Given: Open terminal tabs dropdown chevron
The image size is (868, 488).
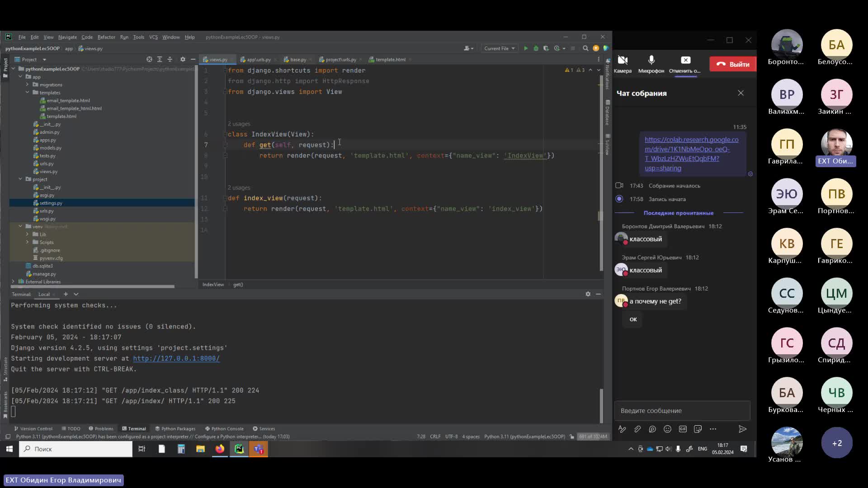Looking at the screenshot, I should tap(76, 294).
